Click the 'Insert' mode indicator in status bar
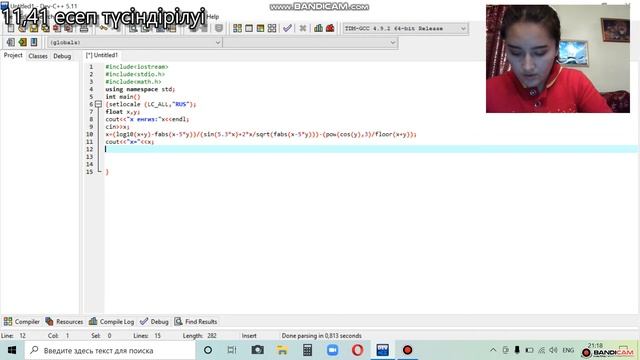640x360 pixels. tap(249, 336)
